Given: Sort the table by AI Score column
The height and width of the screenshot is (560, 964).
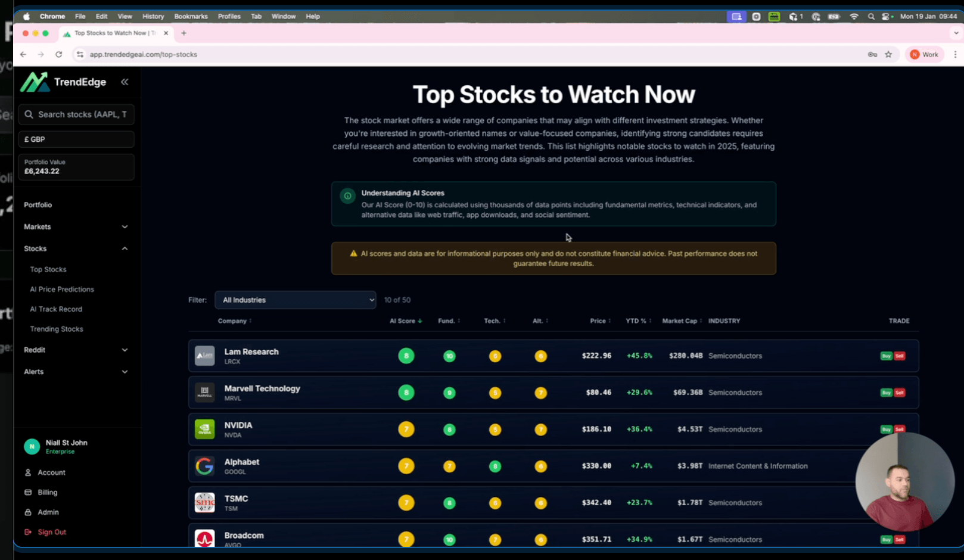Looking at the screenshot, I should pos(406,321).
